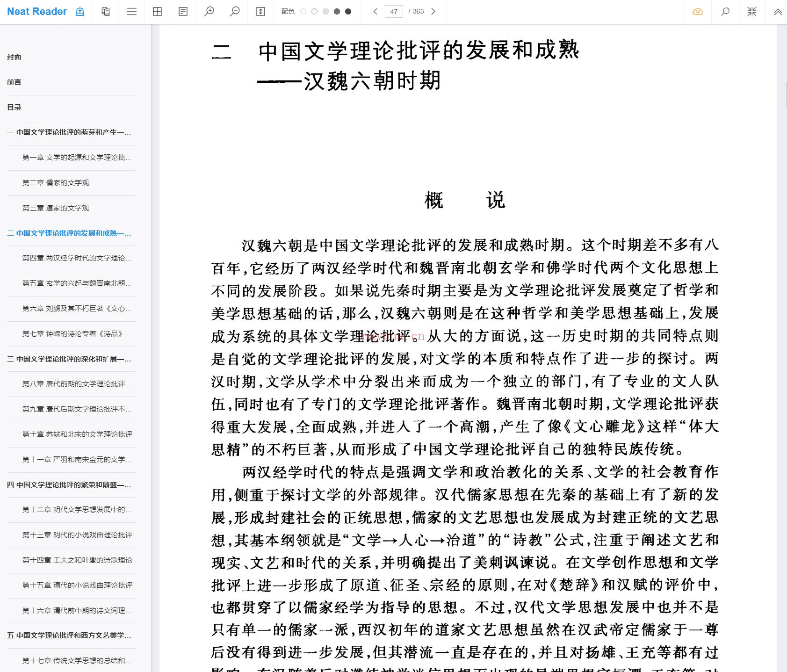Viewport: 787px width, 672px height.
Task: Click the Neat Reader logo
Action: pos(37,12)
